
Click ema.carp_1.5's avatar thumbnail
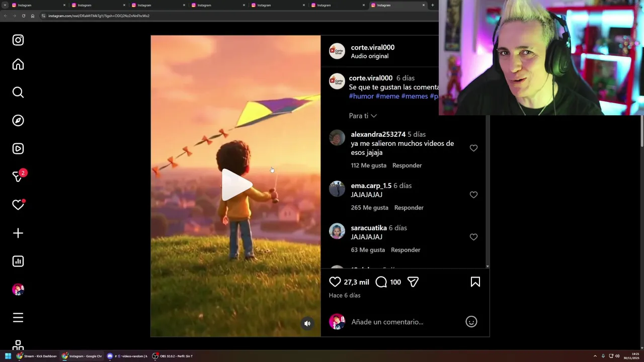337,189
